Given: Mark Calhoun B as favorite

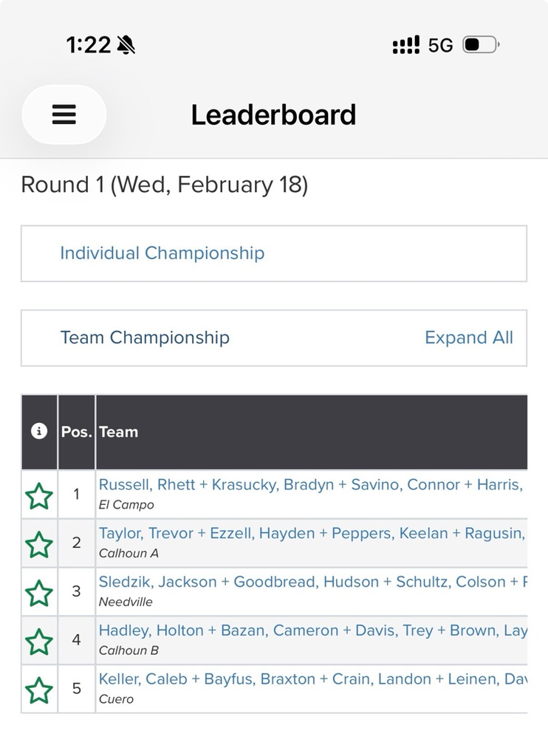Looking at the screenshot, I should pyautogui.click(x=39, y=642).
